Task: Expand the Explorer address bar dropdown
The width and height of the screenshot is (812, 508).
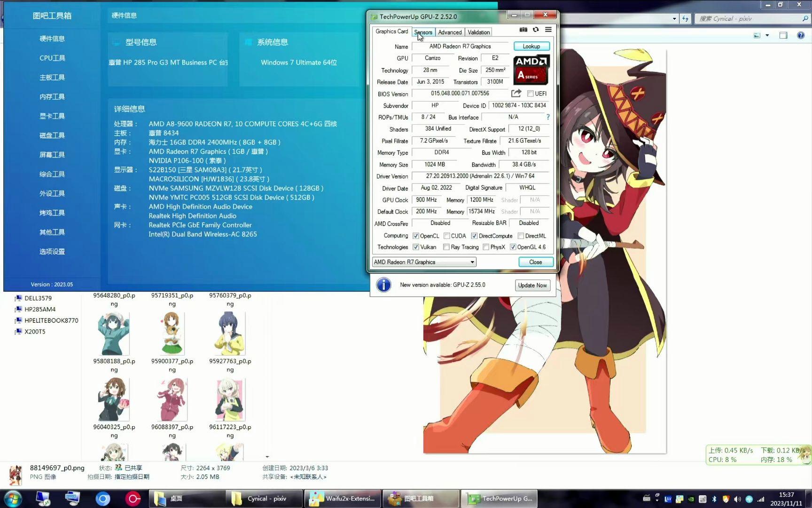Action: pos(674,19)
